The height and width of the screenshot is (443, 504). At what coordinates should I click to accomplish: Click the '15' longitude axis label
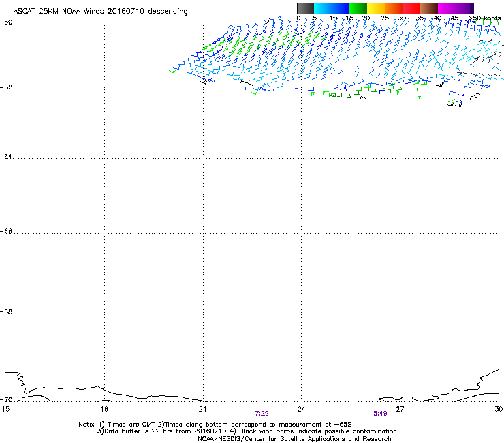[x=5, y=409]
